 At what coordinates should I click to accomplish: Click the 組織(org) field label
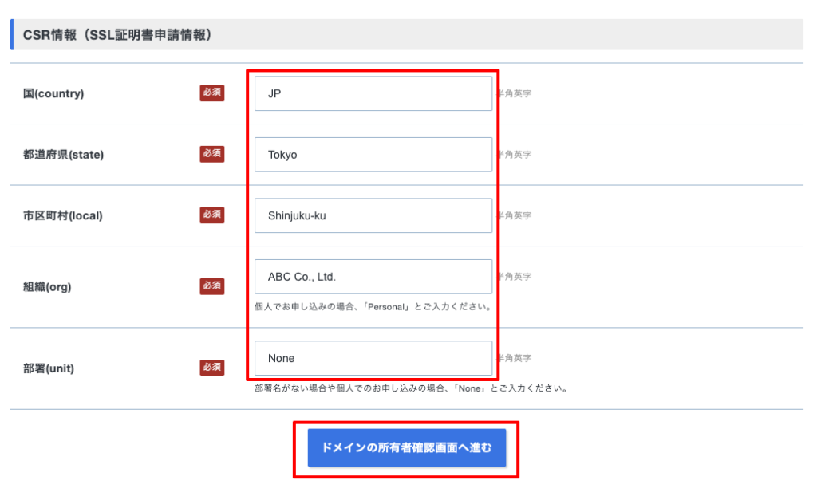coord(47,286)
